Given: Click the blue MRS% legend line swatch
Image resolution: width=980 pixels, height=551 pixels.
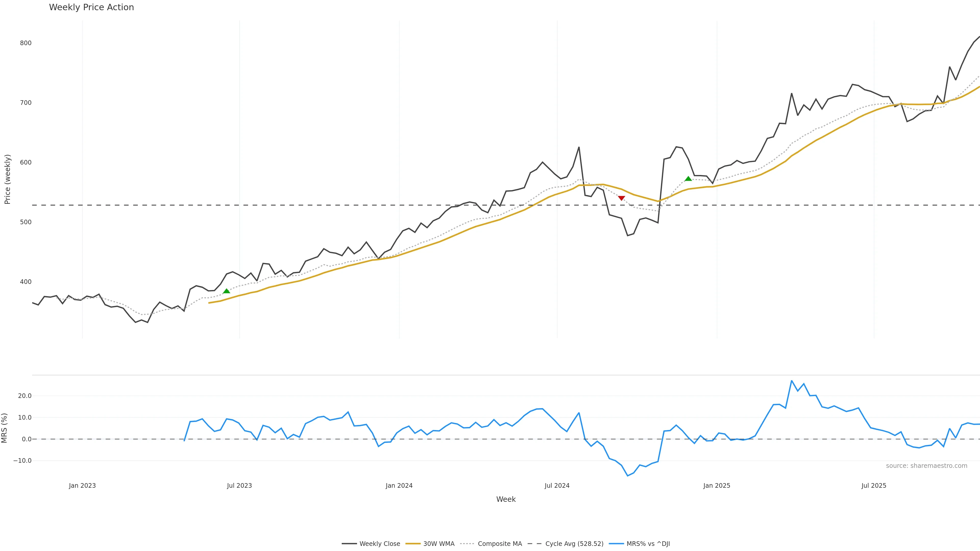Looking at the screenshot, I should tap(616, 544).
